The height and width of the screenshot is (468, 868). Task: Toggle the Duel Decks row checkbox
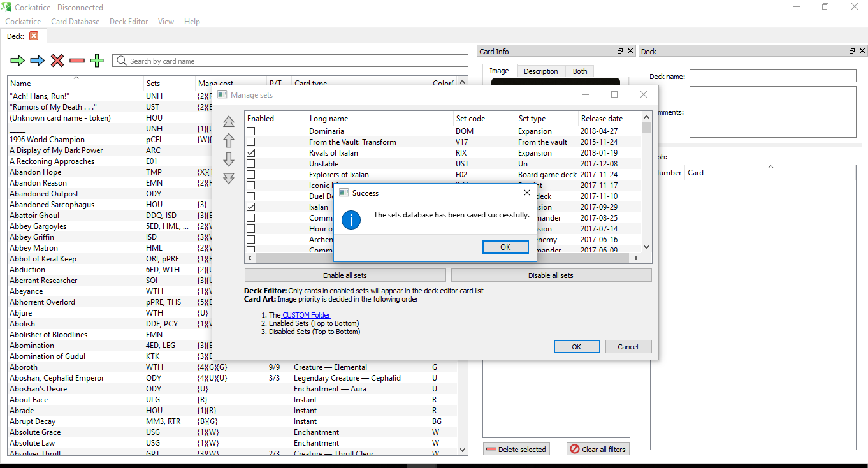pos(250,196)
